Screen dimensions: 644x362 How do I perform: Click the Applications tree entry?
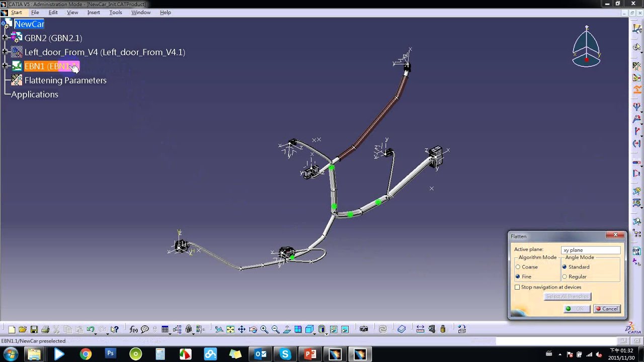coord(35,95)
